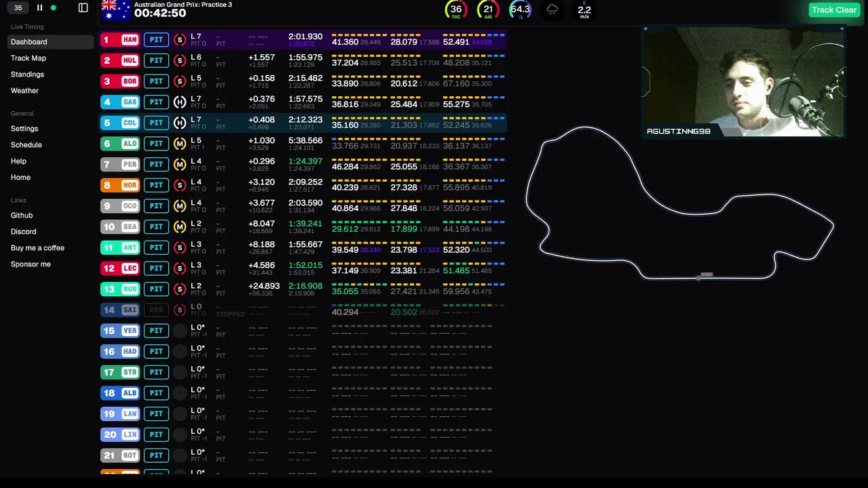
Task: Select the HAN driver tag in position 1
Action: coord(120,39)
